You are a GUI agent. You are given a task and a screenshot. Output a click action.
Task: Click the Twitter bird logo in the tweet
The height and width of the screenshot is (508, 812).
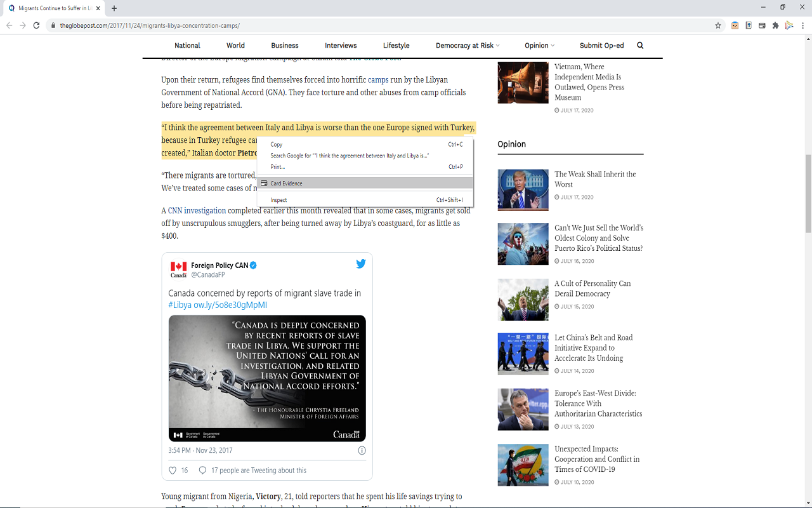(x=360, y=264)
